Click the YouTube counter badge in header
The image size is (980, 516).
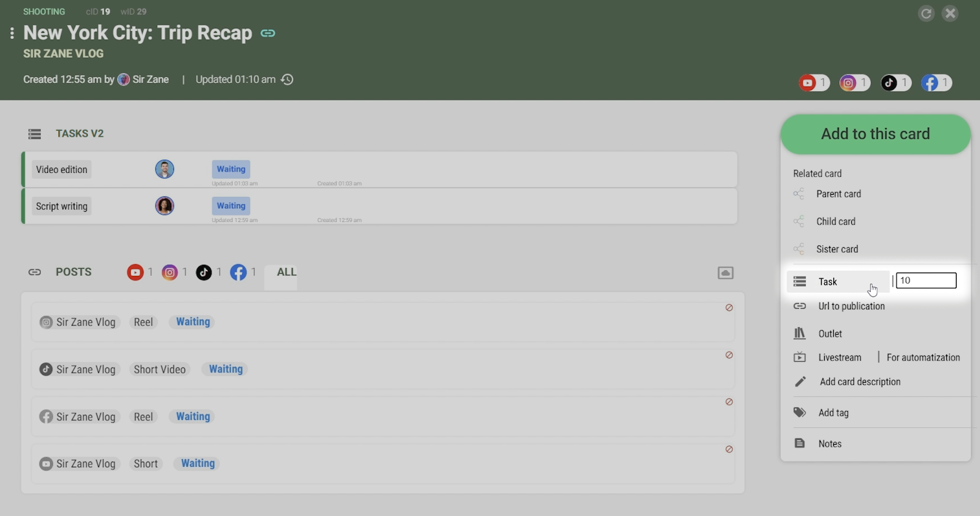(814, 83)
